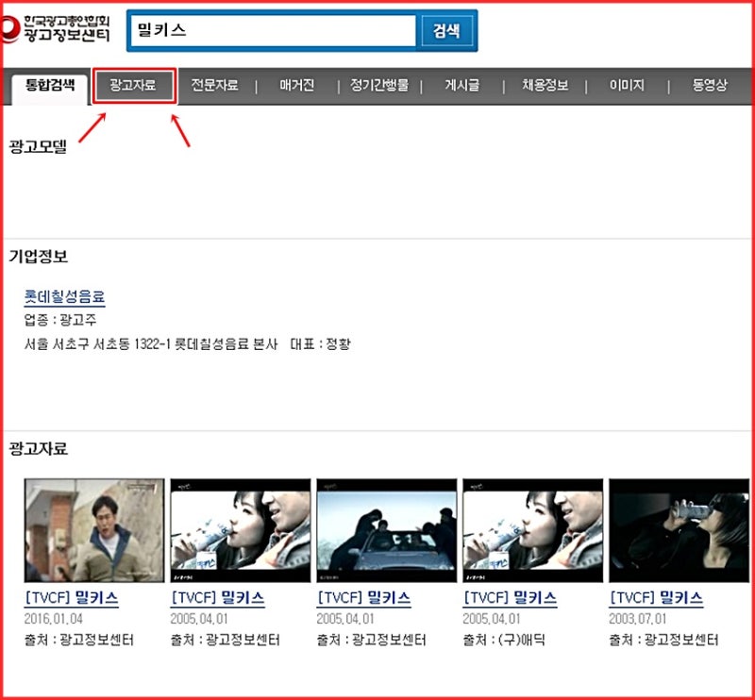Open the 2016.01.04 밀키스 TVCF thumbnail
Screen dimensions: 755x700
tap(94, 530)
